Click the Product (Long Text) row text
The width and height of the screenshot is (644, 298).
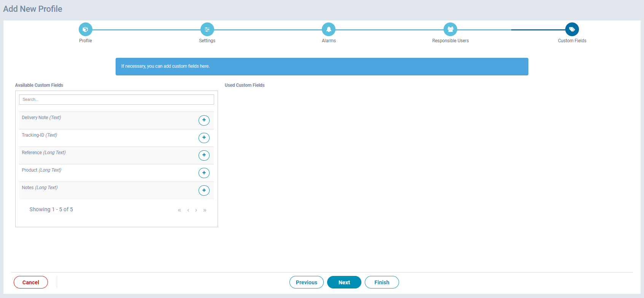coord(41,170)
